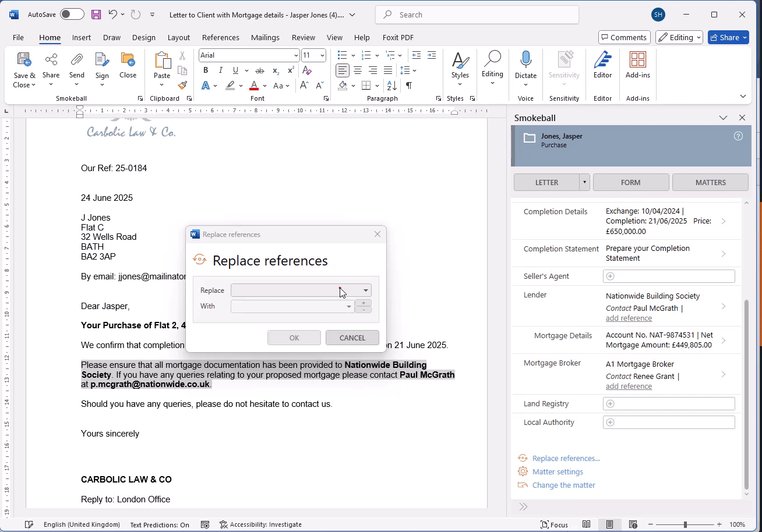Click CANCEL in Replace references dialog
The width and height of the screenshot is (762, 532).
(x=352, y=338)
